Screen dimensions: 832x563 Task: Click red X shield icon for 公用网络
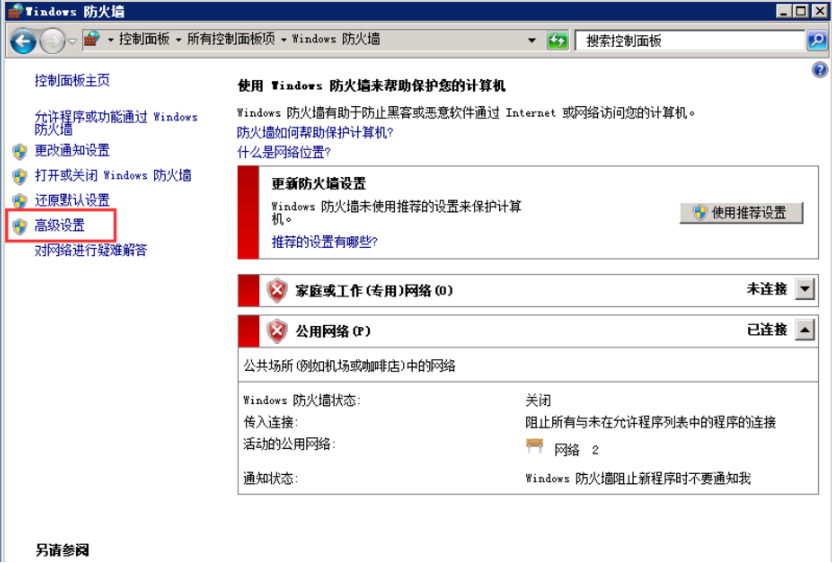(276, 331)
